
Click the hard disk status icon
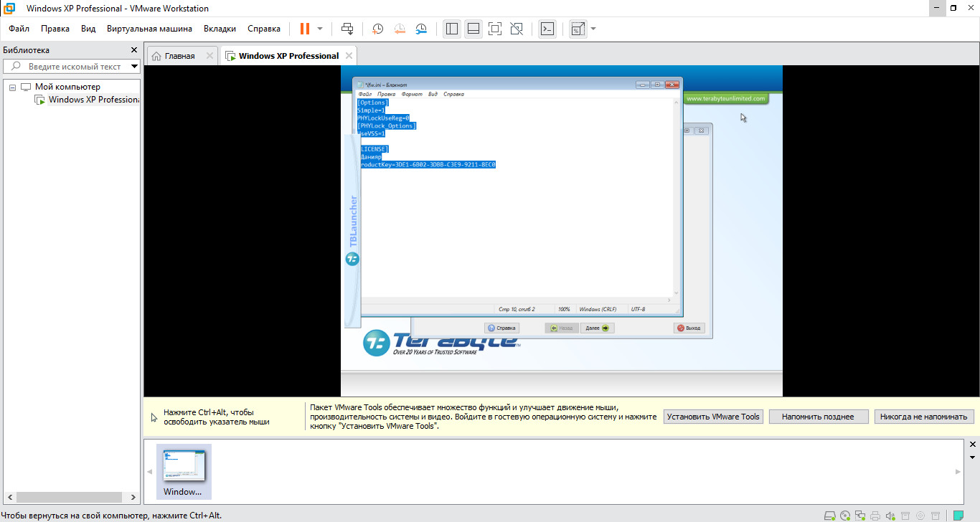click(x=830, y=515)
